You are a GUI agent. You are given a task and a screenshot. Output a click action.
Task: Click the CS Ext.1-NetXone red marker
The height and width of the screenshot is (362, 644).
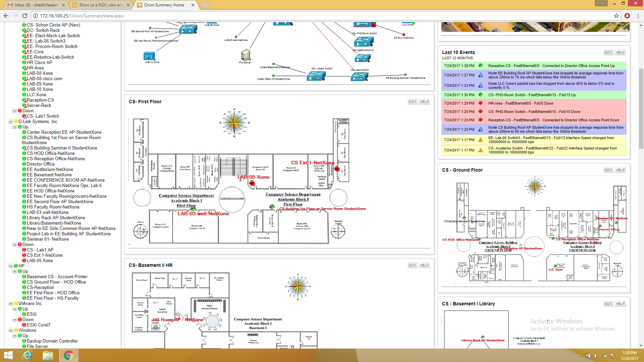(337, 169)
